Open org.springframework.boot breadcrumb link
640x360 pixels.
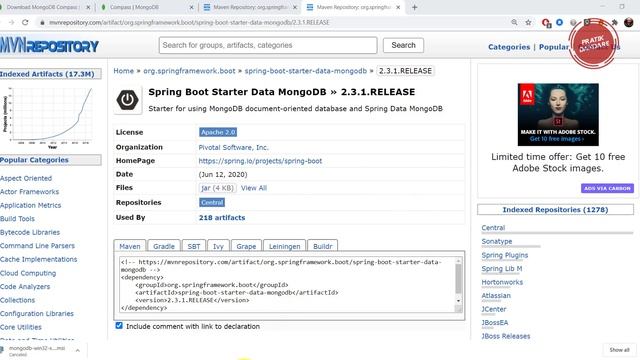189,71
